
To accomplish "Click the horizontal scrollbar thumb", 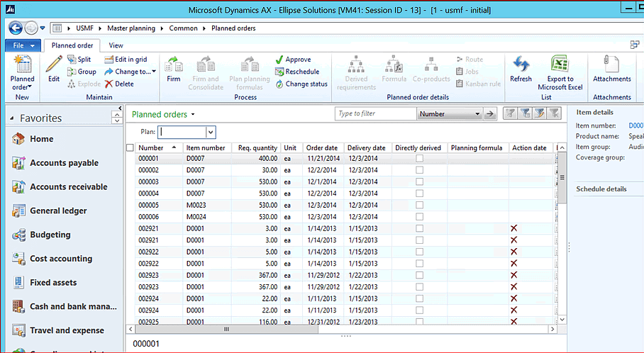I will click(x=226, y=329).
